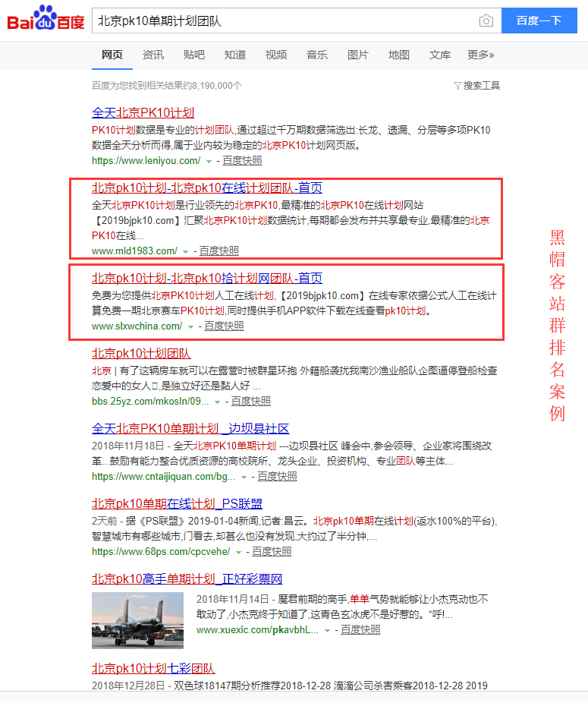Open result 北京pk10单期在线计划_PS联盟
Image resolution: width=588 pixels, height=703 pixels.
click(177, 504)
